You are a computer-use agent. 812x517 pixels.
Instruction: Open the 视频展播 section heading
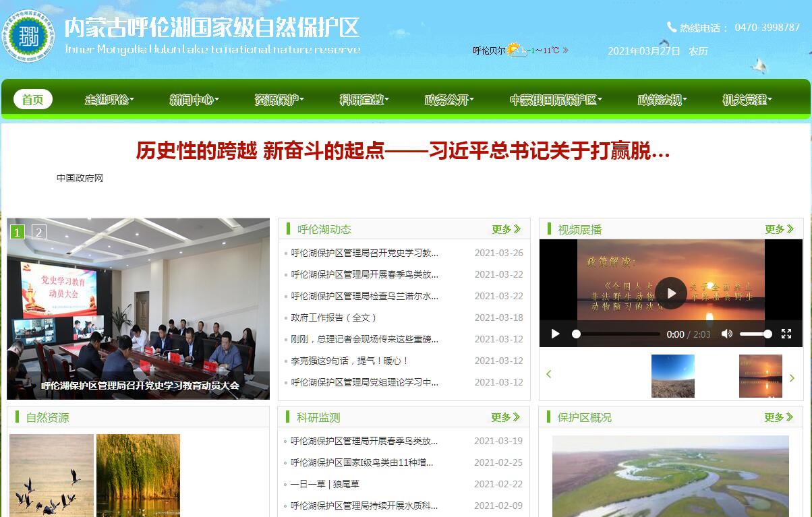click(579, 230)
